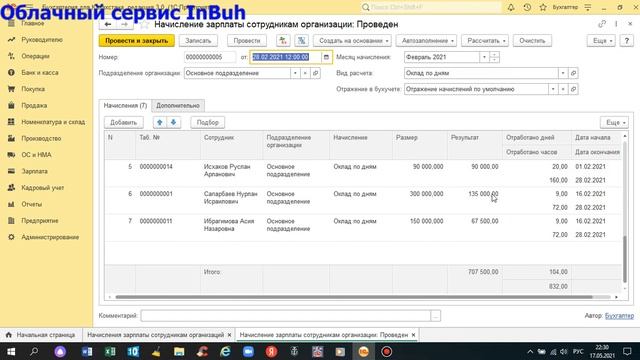Image resolution: width=640 pixels, height=360 pixels.
Task: Click the Предприятие building icon
Action: pos(11,220)
